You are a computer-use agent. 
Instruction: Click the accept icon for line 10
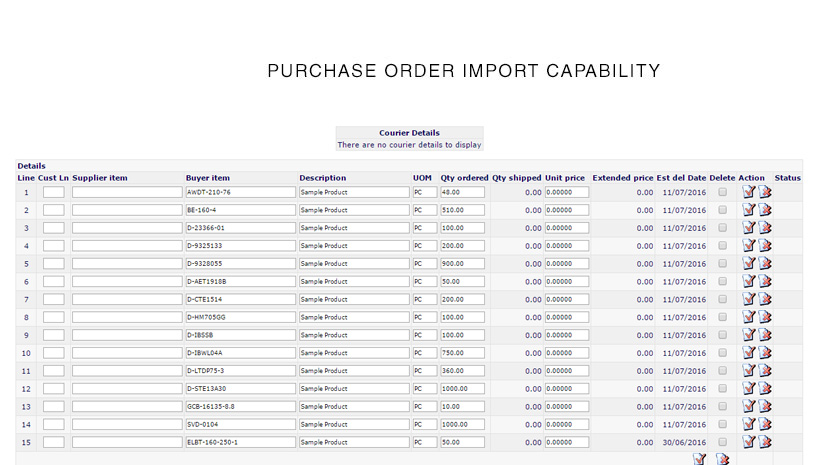[x=748, y=353]
